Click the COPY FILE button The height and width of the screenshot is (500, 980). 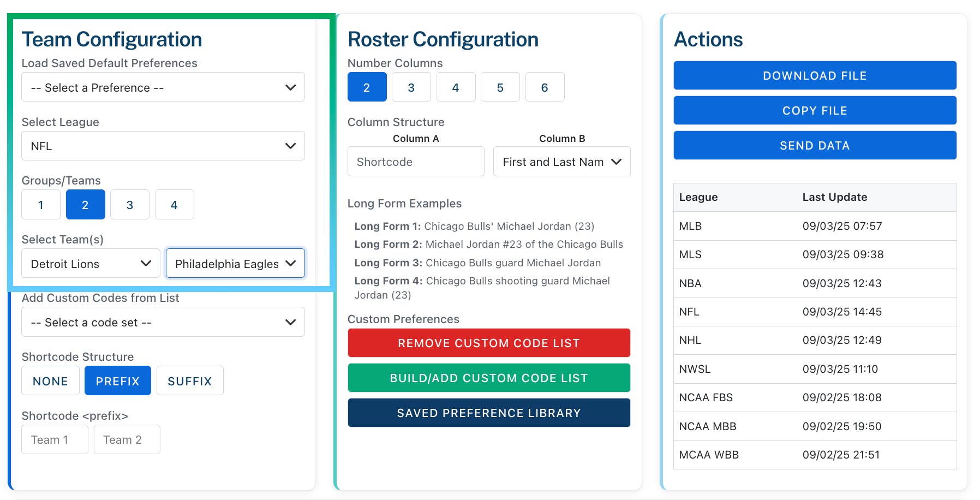pyautogui.click(x=814, y=111)
